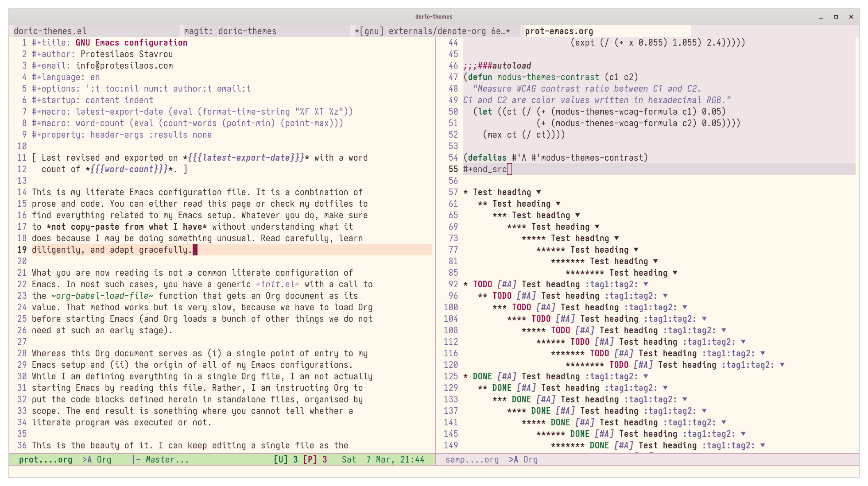Expand the top-level DONE [#A] heading arrow
Screen dimensions: 868x486
click(646, 376)
